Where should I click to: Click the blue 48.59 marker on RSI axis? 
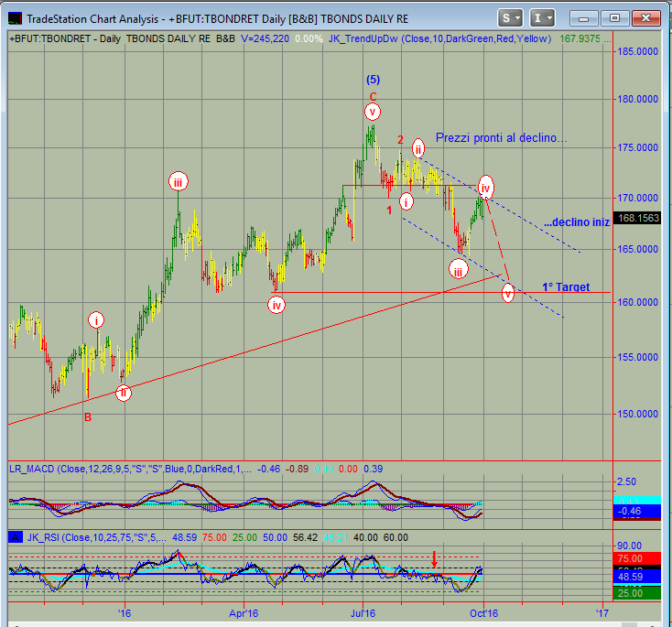637,577
